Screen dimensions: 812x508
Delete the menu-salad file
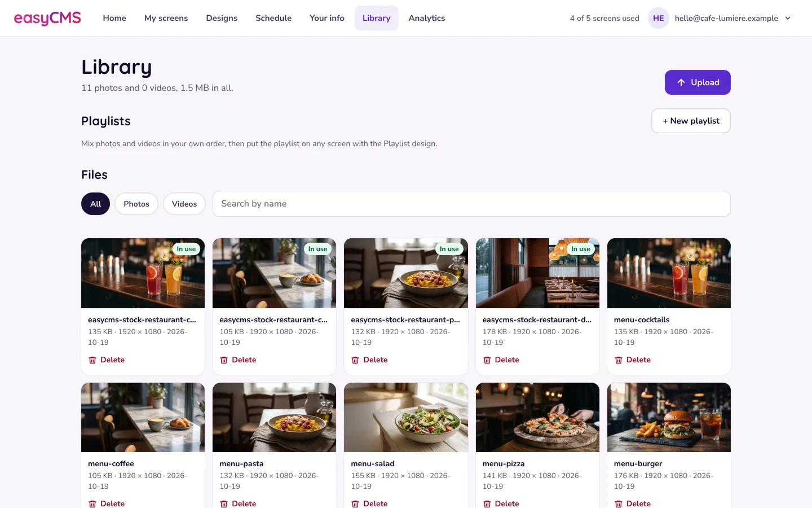pos(369,503)
